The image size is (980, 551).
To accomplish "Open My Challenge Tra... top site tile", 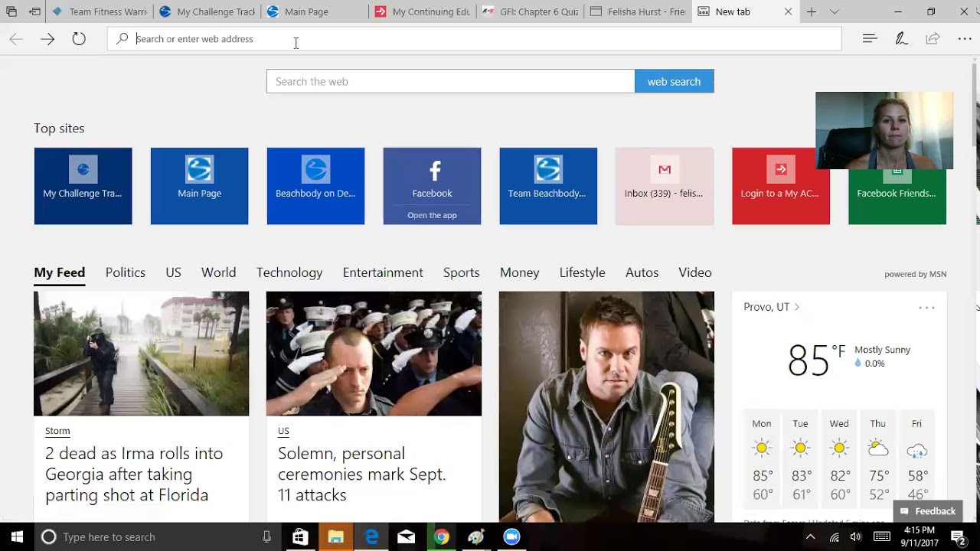I will coord(83,186).
